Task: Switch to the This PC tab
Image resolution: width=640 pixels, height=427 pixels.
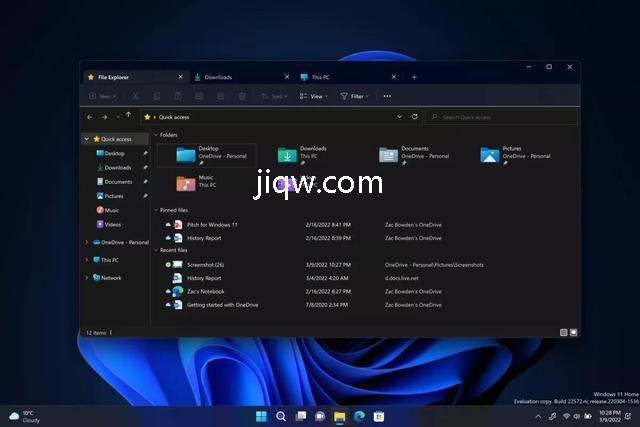Action: click(320, 77)
